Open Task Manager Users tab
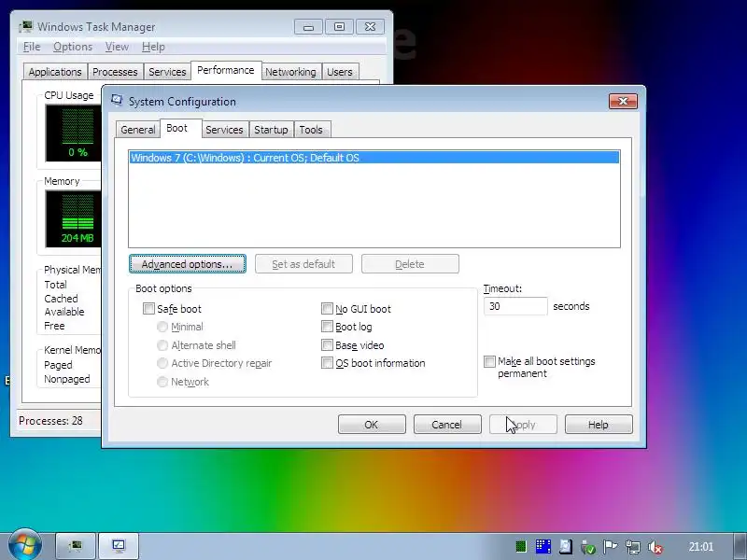Screen dimensions: 747x560 (340, 72)
